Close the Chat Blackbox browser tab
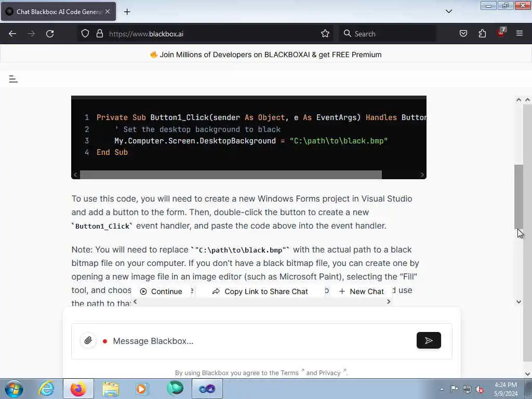The width and height of the screenshot is (532, 399). (x=108, y=11)
